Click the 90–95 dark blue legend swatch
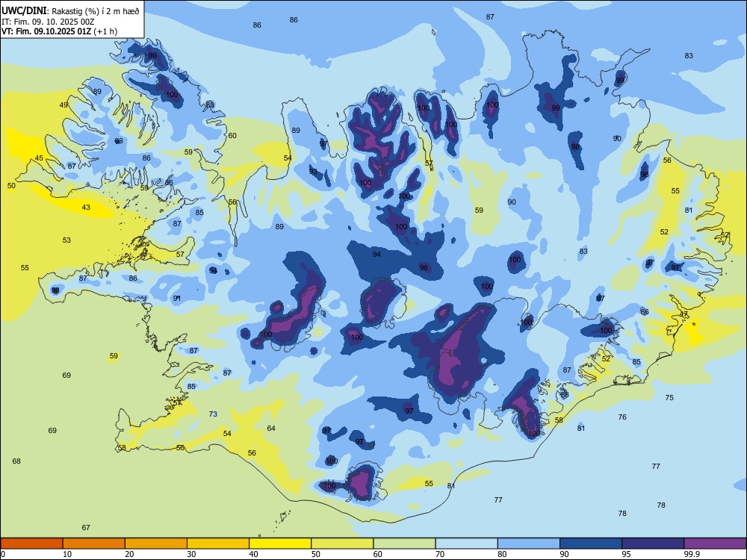 tap(591, 544)
